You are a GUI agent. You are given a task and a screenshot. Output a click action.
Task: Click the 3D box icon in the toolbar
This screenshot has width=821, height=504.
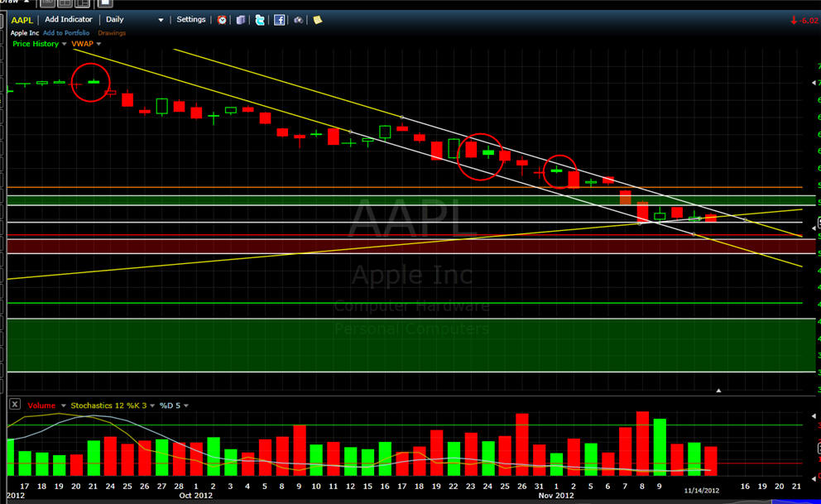240,20
